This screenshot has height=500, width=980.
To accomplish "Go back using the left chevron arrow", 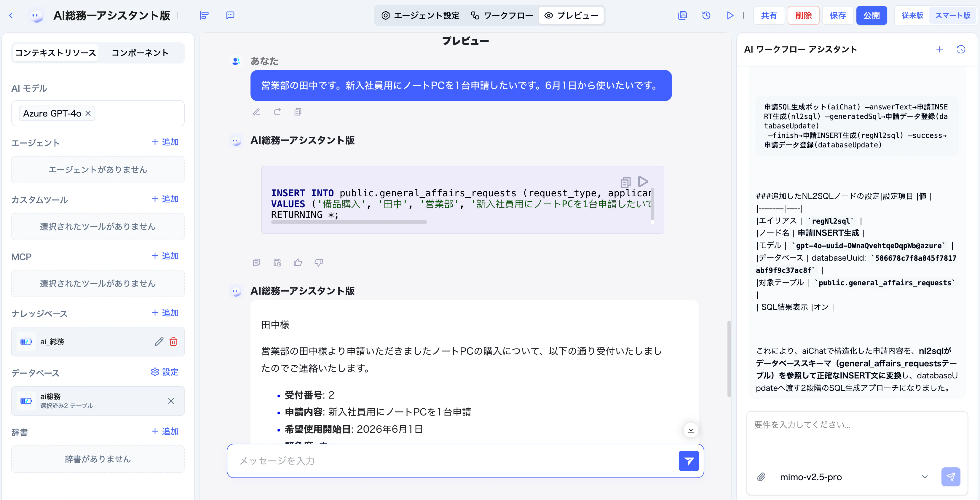I will point(11,15).
